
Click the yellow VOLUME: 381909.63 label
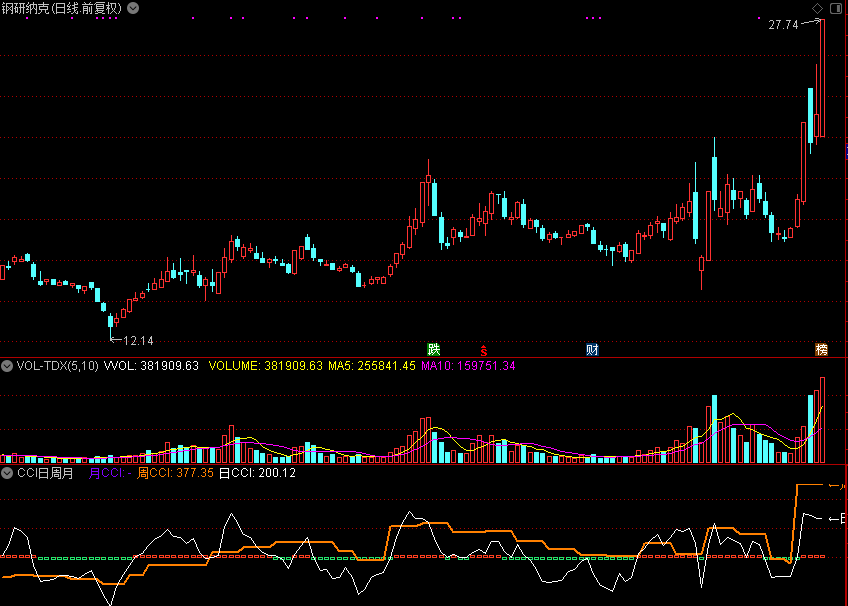(266, 366)
